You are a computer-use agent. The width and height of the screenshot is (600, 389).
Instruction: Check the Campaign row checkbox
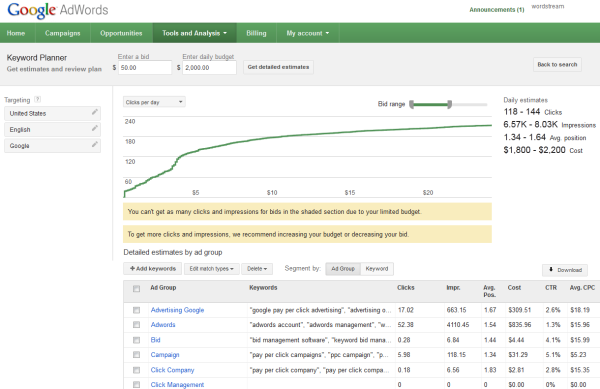[x=136, y=355]
